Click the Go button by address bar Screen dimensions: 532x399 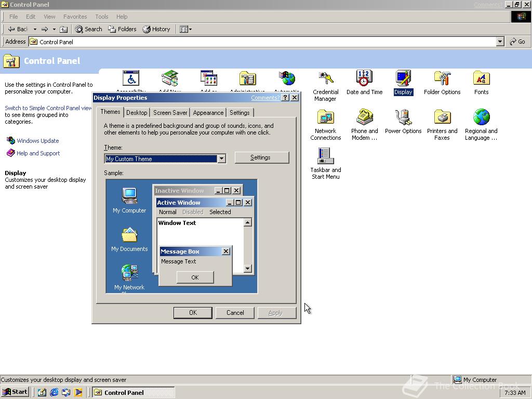coord(517,42)
